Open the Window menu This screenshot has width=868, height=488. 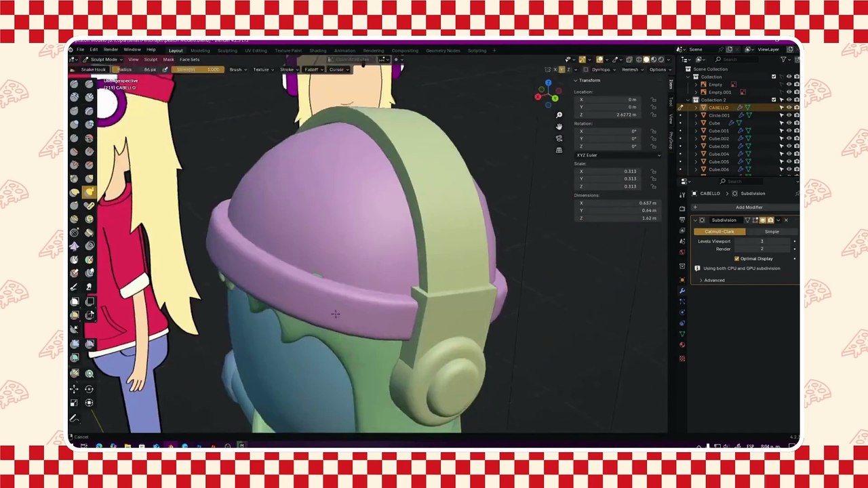(132, 50)
